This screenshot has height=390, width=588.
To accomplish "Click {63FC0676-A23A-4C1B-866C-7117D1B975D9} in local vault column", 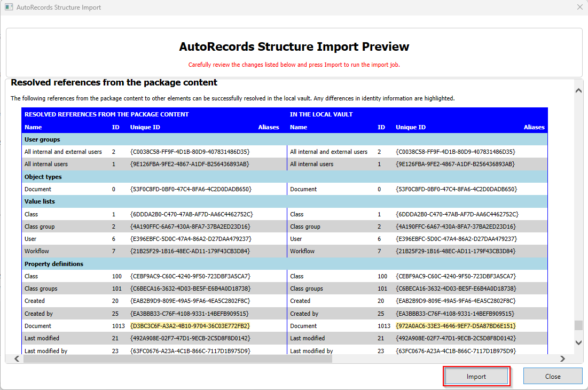I will [x=456, y=351].
